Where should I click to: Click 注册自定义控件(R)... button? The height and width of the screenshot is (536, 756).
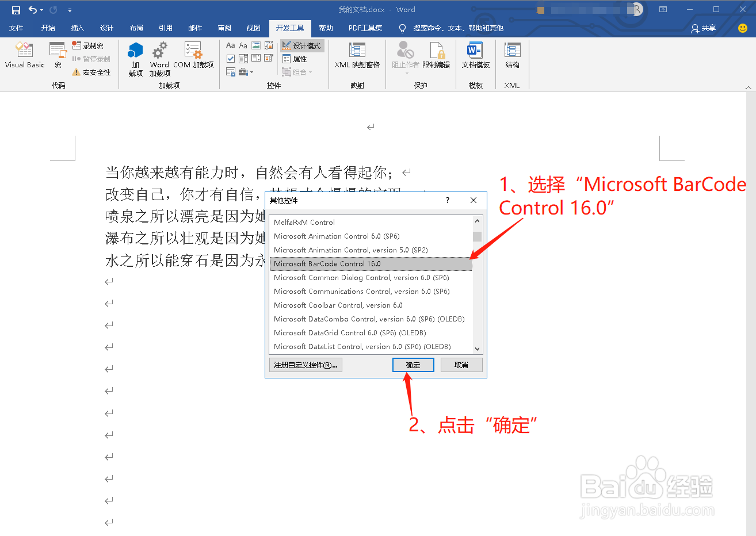click(x=306, y=365)
